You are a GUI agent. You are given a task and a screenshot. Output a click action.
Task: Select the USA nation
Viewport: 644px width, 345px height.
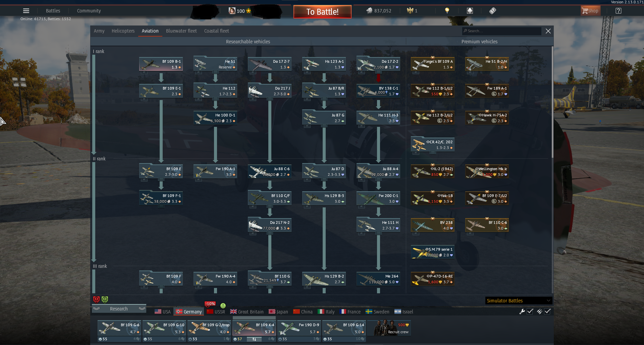pyautogui.click(x=163, y=312)
